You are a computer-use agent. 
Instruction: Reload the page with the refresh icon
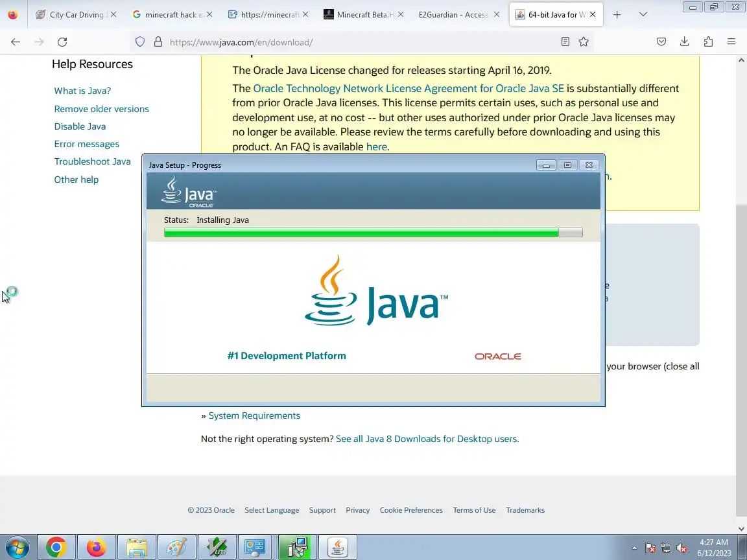point(62,42)
